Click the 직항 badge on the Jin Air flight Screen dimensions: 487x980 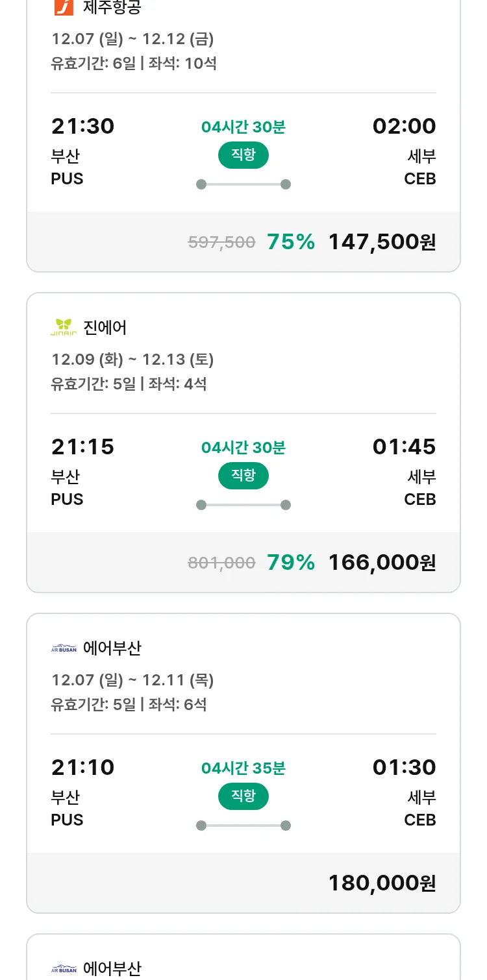pyautogui.click(x=243, y=476)
